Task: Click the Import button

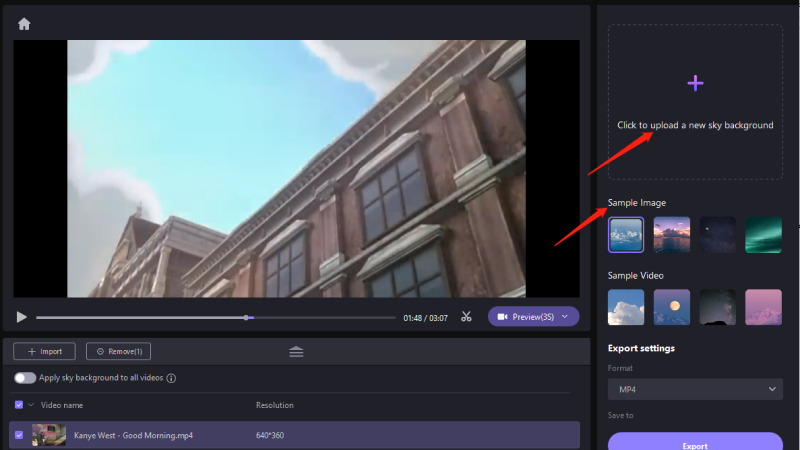Action: (x=44, y=351)
